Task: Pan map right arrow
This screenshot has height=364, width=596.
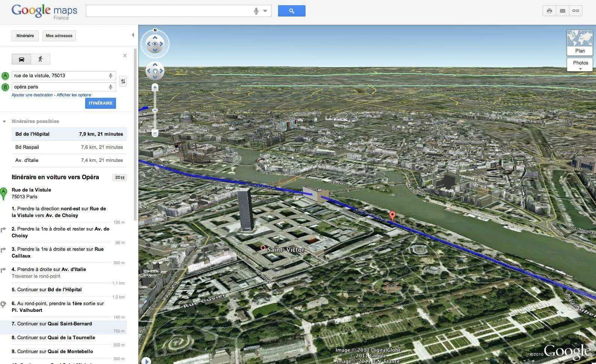Action: (161, 71)
